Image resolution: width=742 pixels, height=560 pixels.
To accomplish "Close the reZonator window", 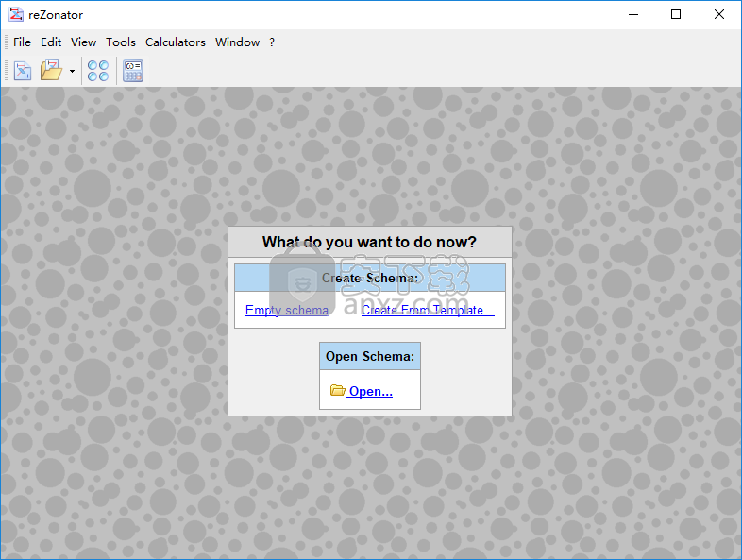I will (718, 15).
